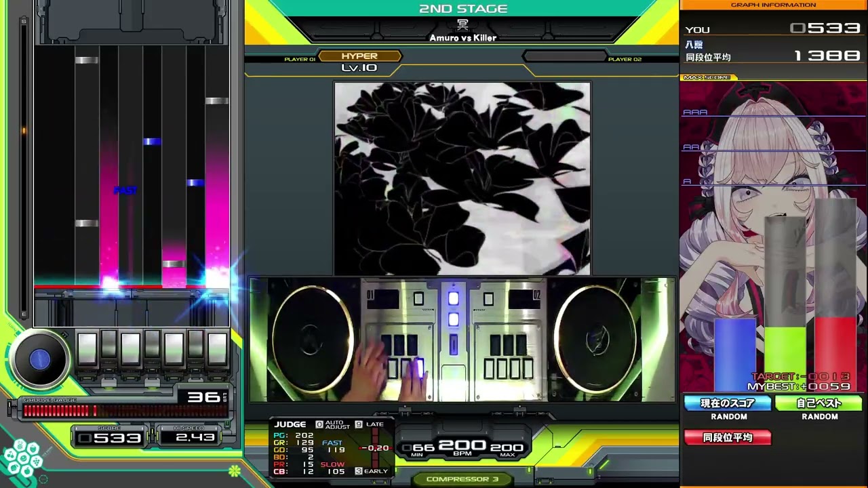
Task: Click the AUTO ADJUST value box
Action: pos(319,424)
